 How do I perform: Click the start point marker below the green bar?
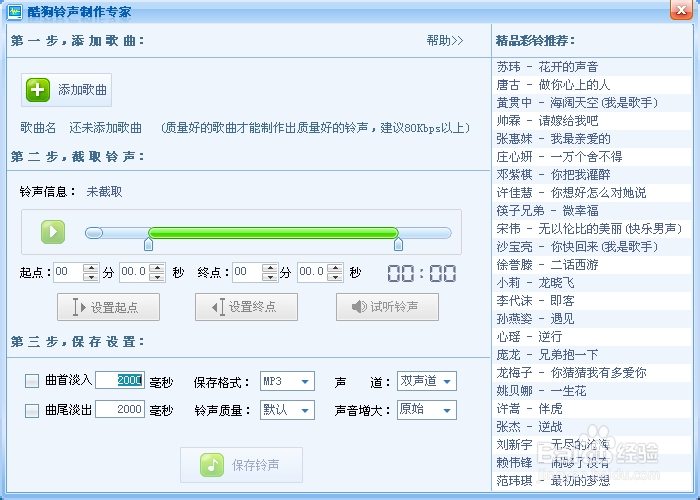[149, 244]
